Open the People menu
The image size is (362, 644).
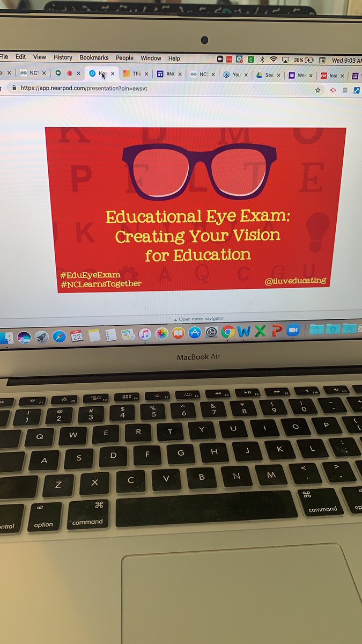124,58
